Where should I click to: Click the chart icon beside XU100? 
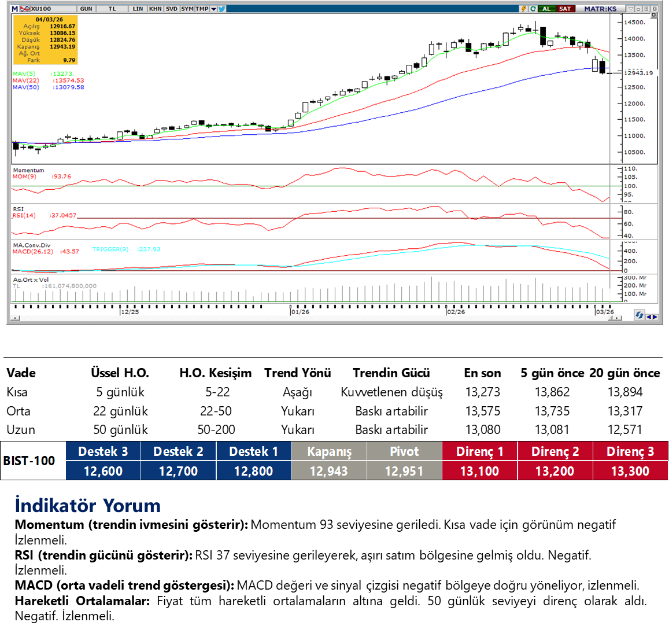pos(24,9)
